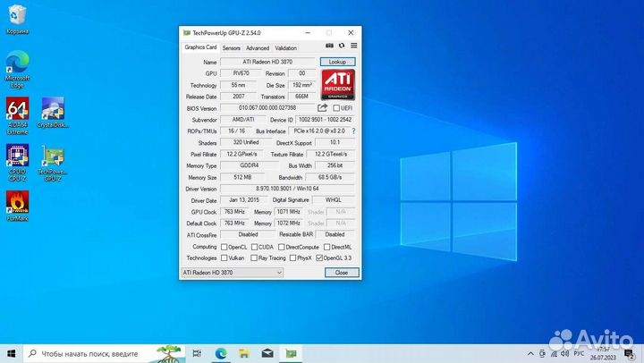Image resolution: width=644 pixels, height=363 pixels.
Task: Open the GPU-Z hamburger menu
Action: click(353, 46)
